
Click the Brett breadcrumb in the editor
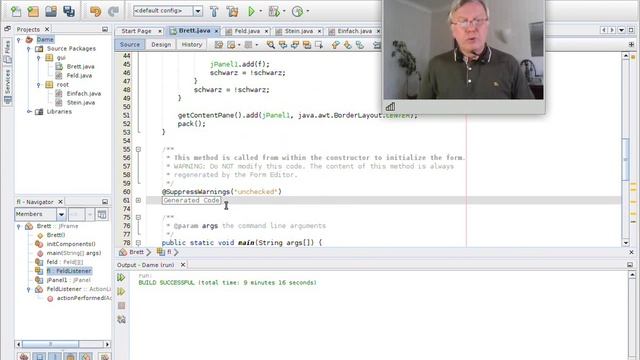click(136, 252)
